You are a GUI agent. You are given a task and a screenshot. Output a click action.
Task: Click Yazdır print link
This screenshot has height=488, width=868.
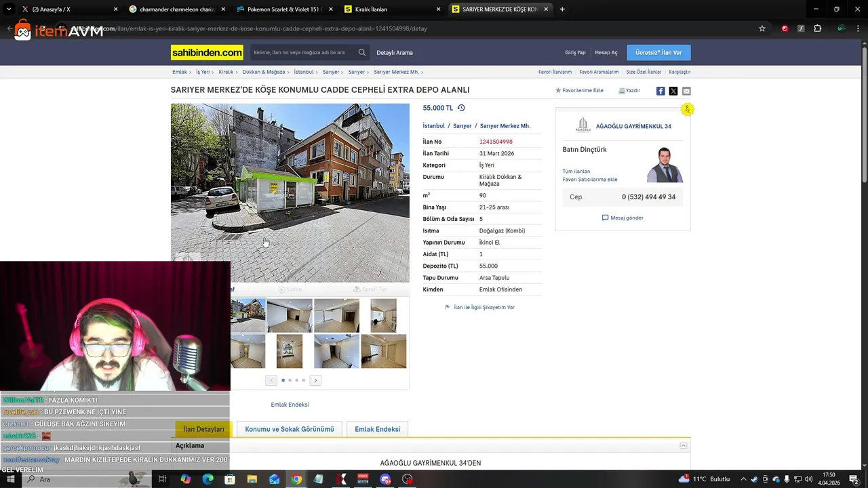coord(629,90)
